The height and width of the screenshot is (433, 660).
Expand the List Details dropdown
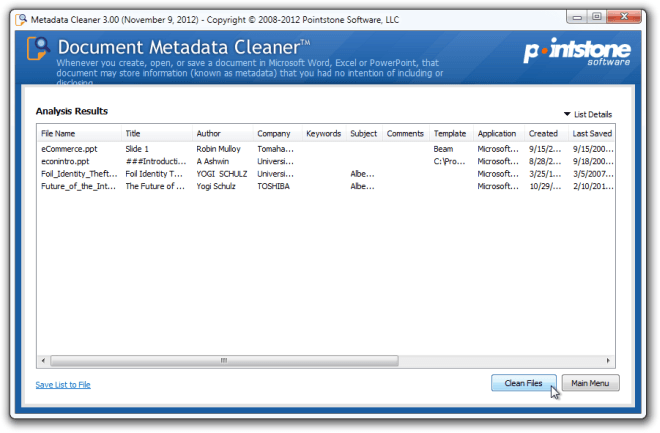click(x=588, y=114)
